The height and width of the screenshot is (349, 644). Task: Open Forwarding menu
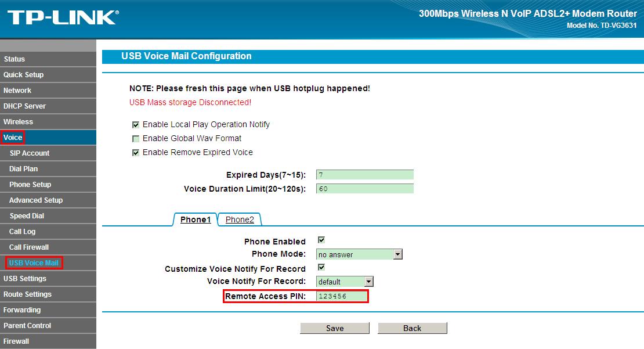(48, 310)
